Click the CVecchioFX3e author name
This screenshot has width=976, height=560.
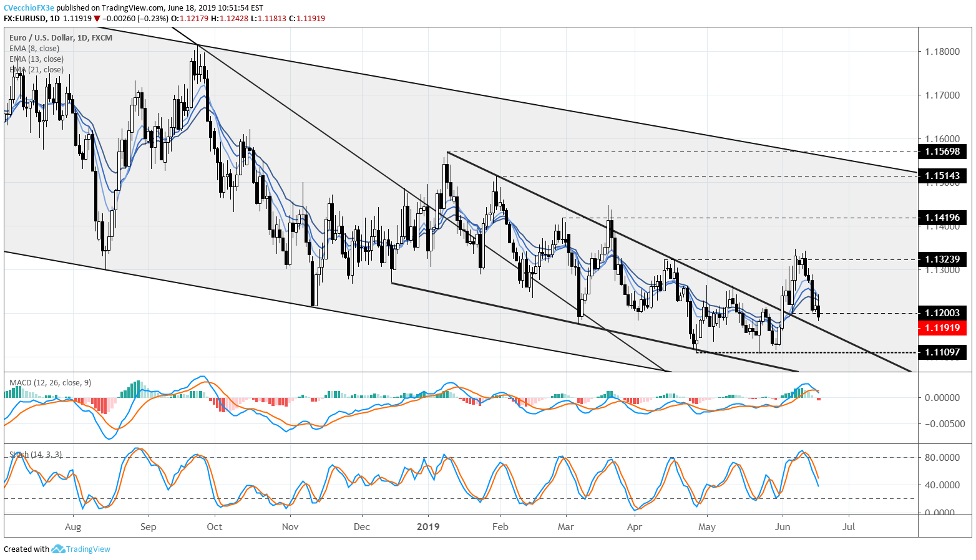(x=29, y=8)
